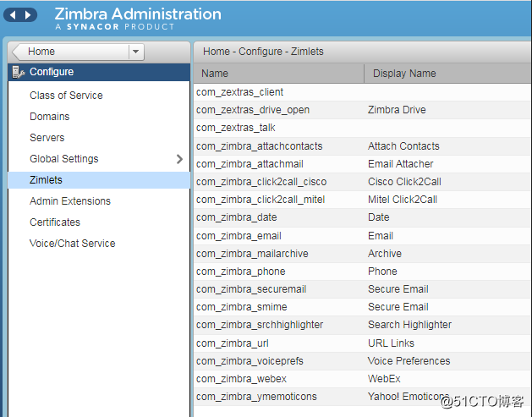The height and width of the screenshot is (417, 532).
Task: Select com_zimbra_mailarchive zimlet
Action: 252,254
